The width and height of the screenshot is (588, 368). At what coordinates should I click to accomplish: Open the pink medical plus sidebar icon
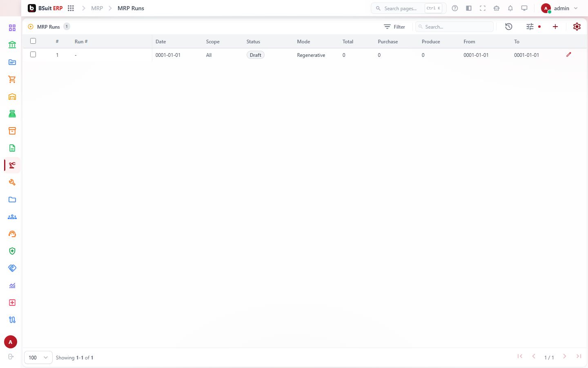12,303
